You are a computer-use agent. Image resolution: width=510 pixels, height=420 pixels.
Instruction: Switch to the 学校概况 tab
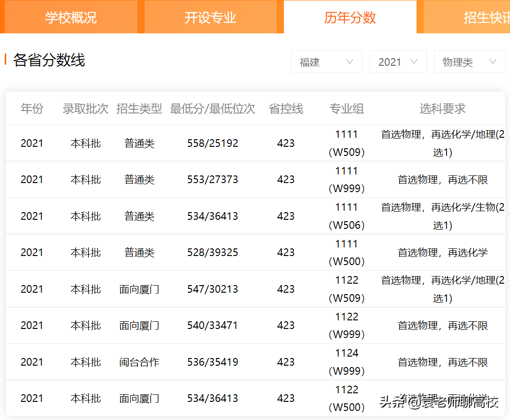[x=70, y=17]
